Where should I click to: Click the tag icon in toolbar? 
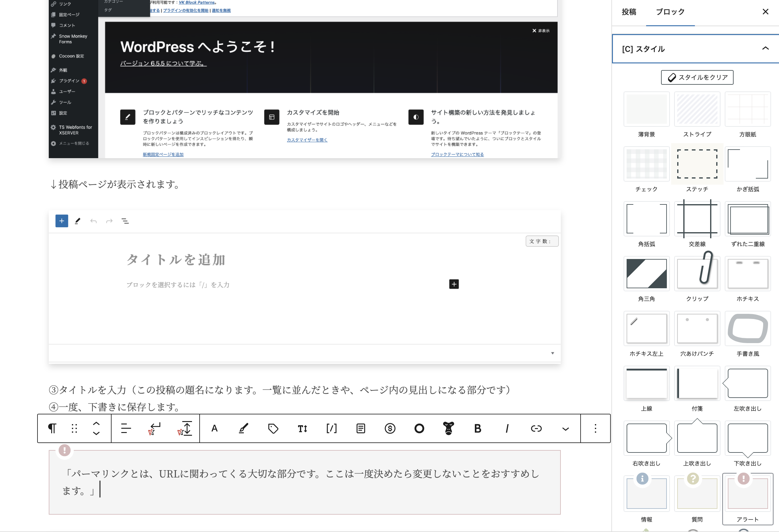[x=273, y=428]
